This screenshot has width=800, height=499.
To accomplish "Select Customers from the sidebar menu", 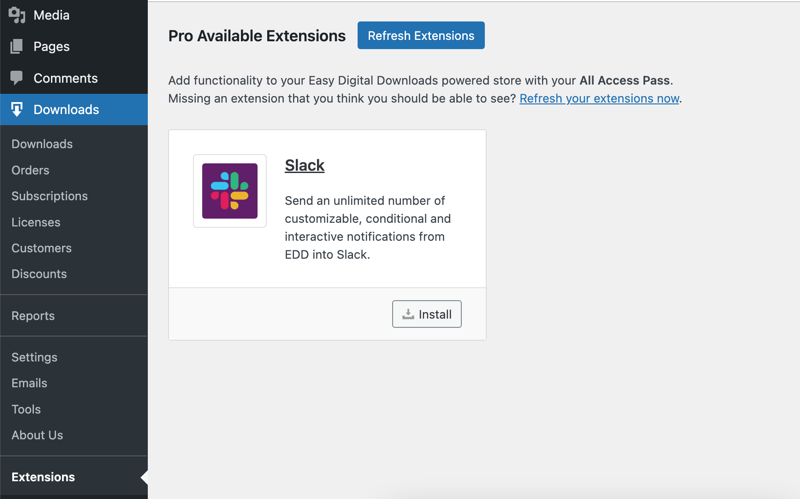I will tap(42, 248).
